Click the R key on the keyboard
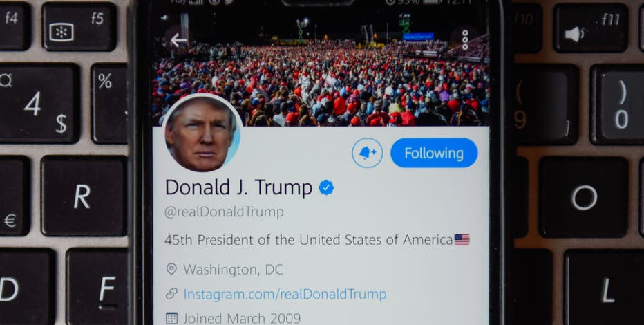Viewport: 644px width, 325px height. [x=84, y=196]
